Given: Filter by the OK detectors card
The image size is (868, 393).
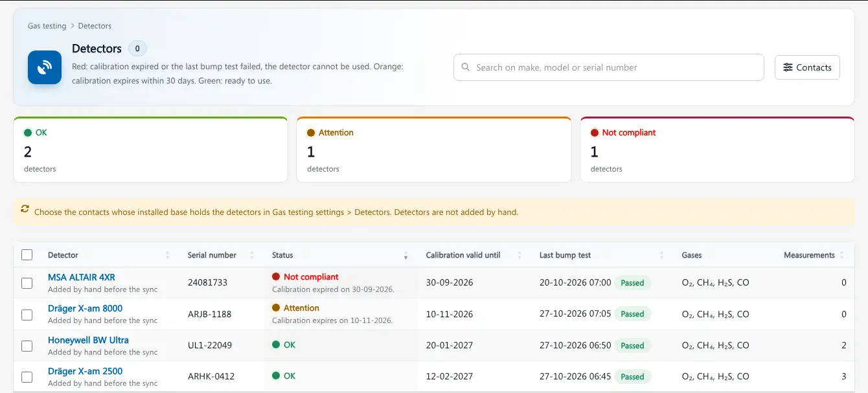Looking at the screenshot, I should tap(150, 150).
